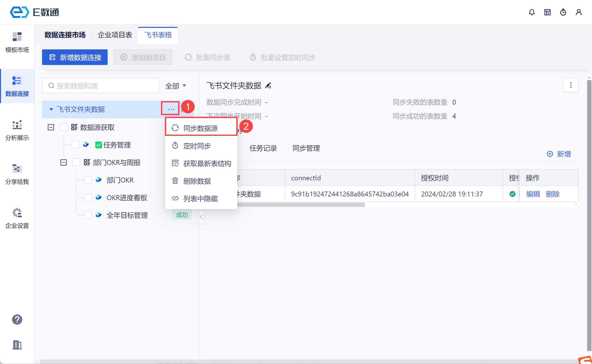The width and height of the screenshot is (592, 364).
Task: Switch to the 企业项目表 tab
Action: click(x=115, y=35)
